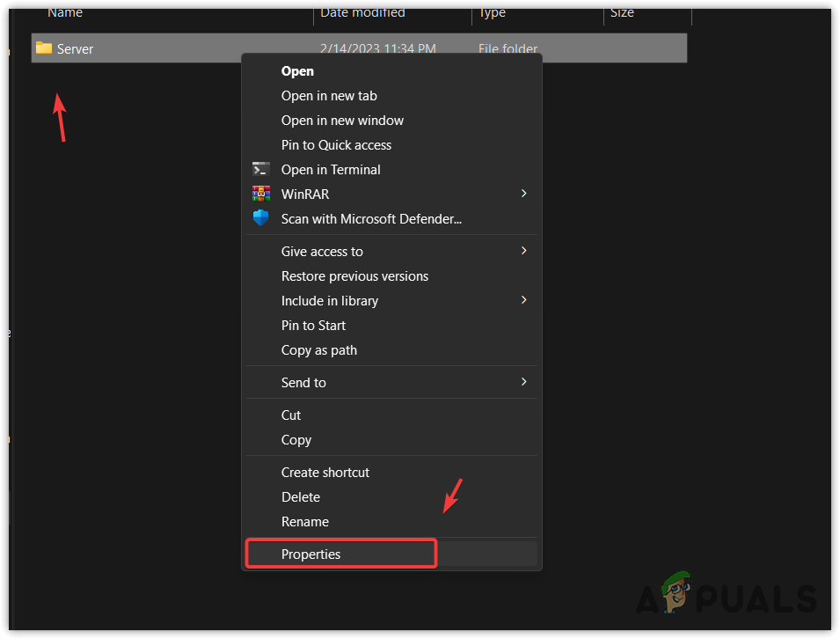Expand the Give access to submenu
Viewport: 840px width, 639px height.
pos(524,251)
